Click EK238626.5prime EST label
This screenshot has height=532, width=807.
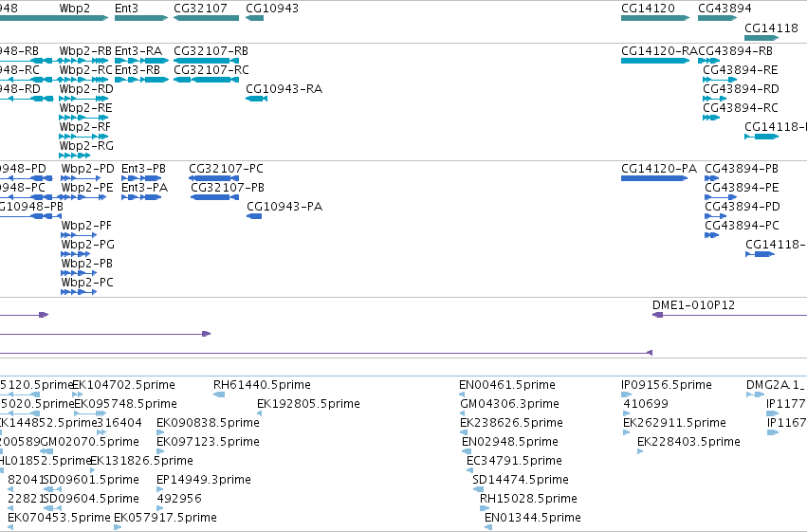(x=511, y=423)
